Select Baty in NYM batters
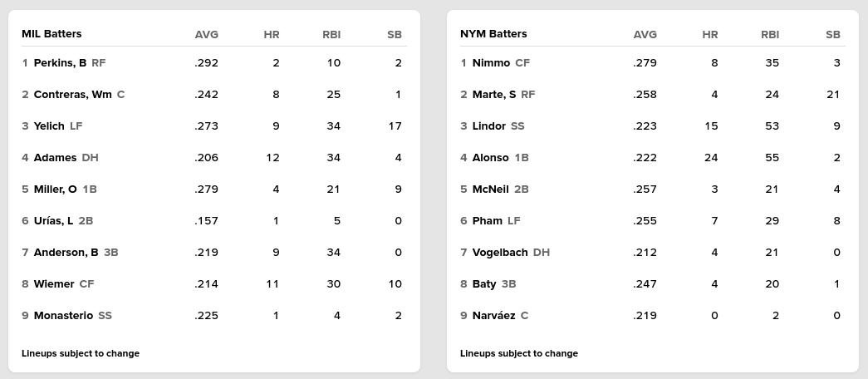The height and width of the screenshot is (379, 868). click(x=484, y=284)
